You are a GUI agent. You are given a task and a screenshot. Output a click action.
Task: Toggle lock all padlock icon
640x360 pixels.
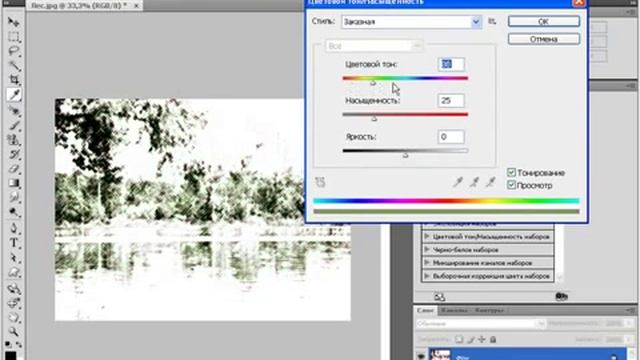pyautogui.click(x=493, y=339)
